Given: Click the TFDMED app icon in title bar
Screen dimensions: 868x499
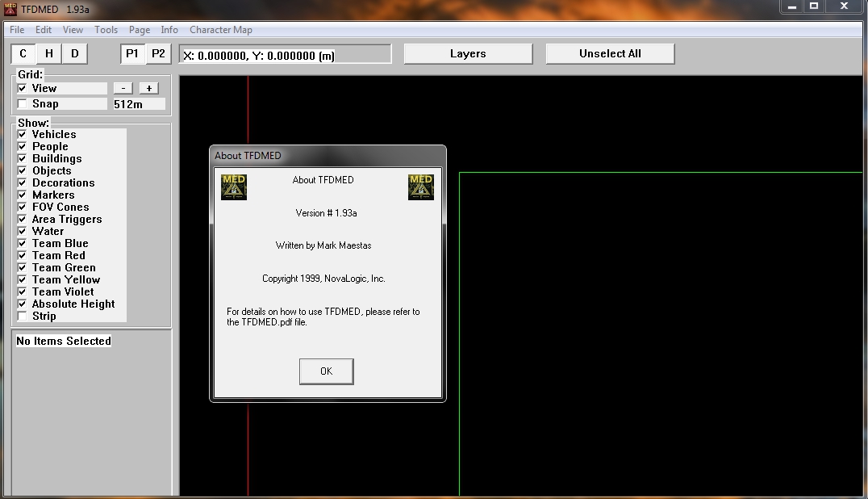Looking at the screenshot, I should pos(10,9).
